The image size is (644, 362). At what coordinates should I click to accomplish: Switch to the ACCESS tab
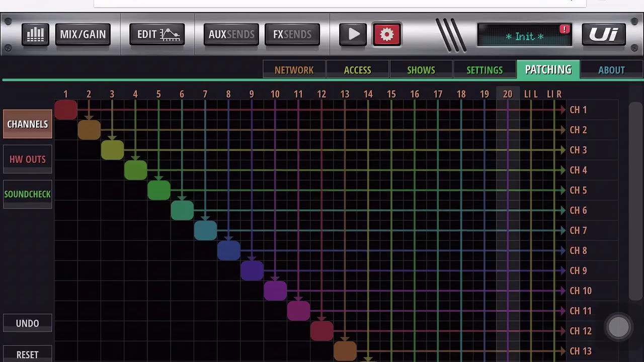(x=358, y=70)
